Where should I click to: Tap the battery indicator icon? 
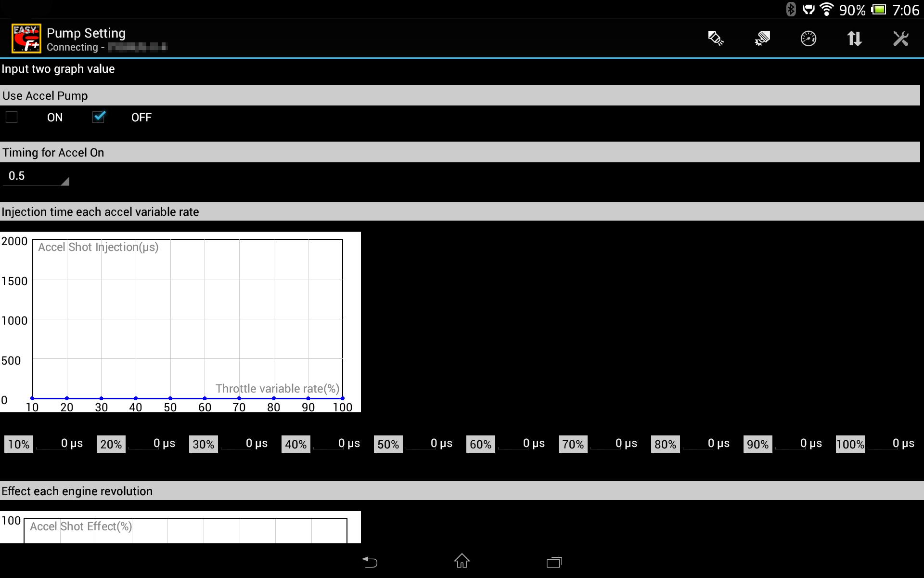[x=879, y=10]
